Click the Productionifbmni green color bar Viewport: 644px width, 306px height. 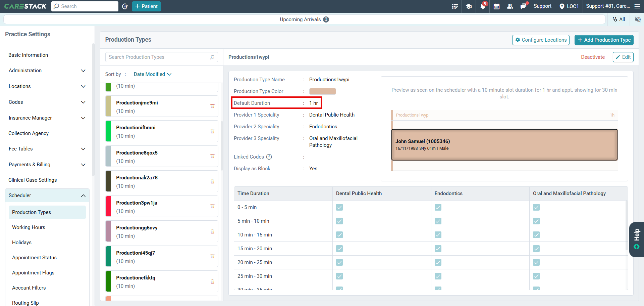click(x=108, y=131)
